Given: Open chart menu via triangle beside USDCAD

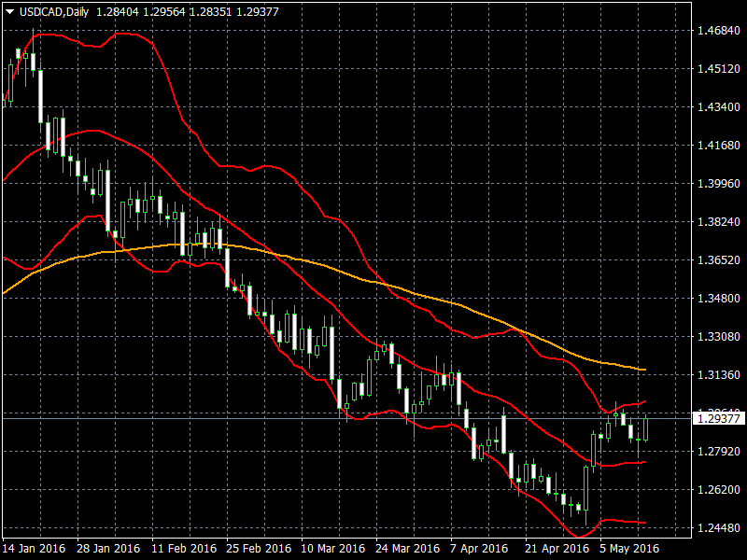Looking at the screenshot, I should pos(9,12).
